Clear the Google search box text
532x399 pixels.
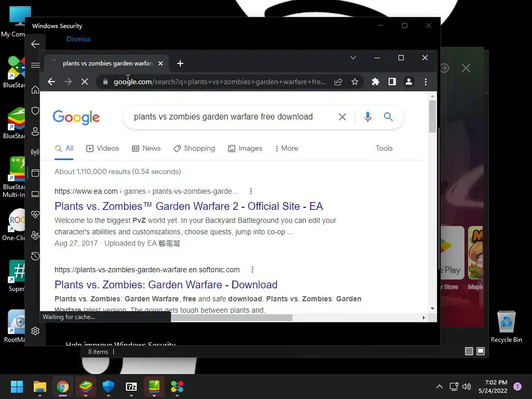coord(342,117)
